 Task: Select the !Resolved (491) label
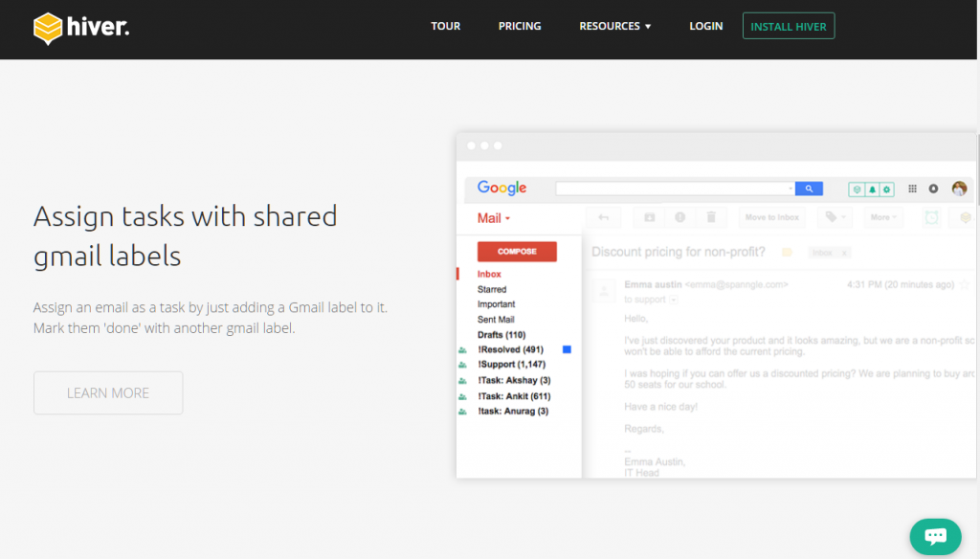(511, 350)
